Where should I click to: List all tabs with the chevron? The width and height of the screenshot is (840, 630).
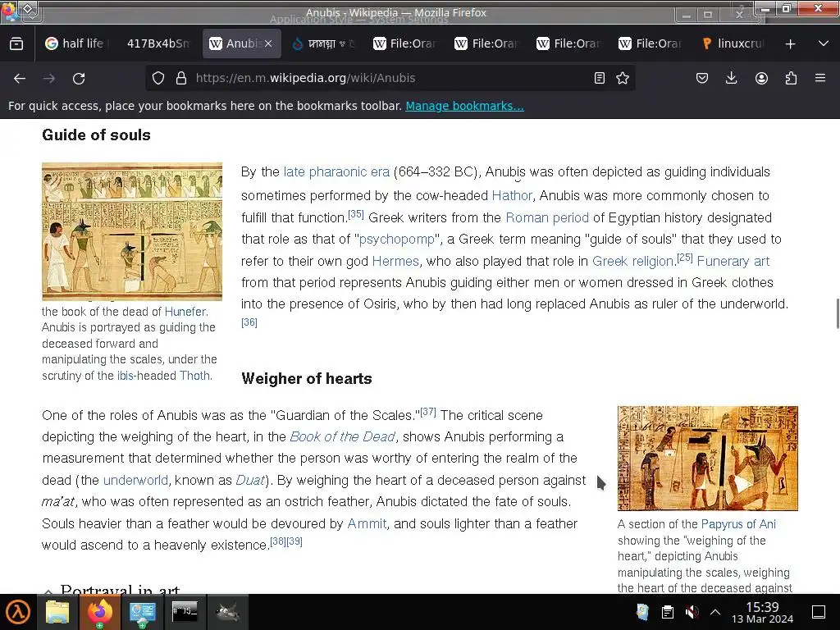[824, 43]
